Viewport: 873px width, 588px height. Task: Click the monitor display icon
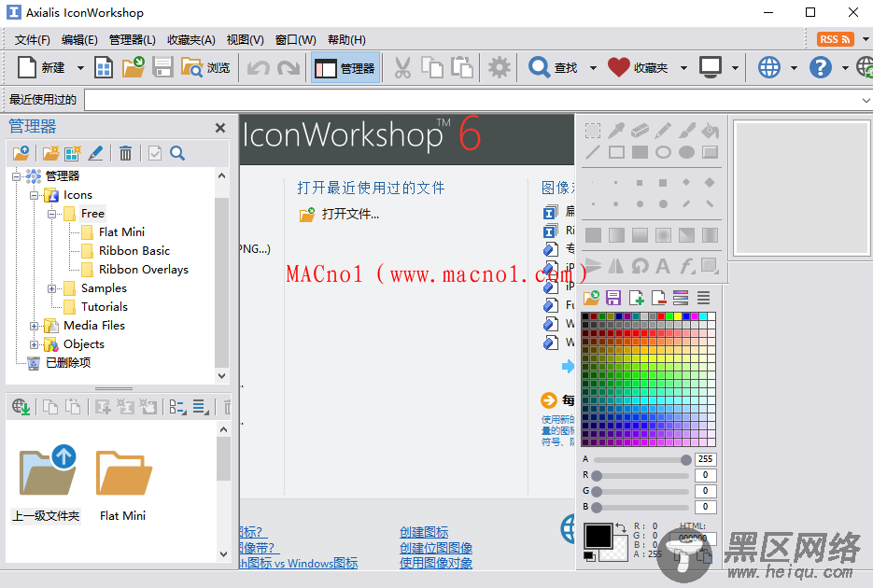click(x=711, y=67)
